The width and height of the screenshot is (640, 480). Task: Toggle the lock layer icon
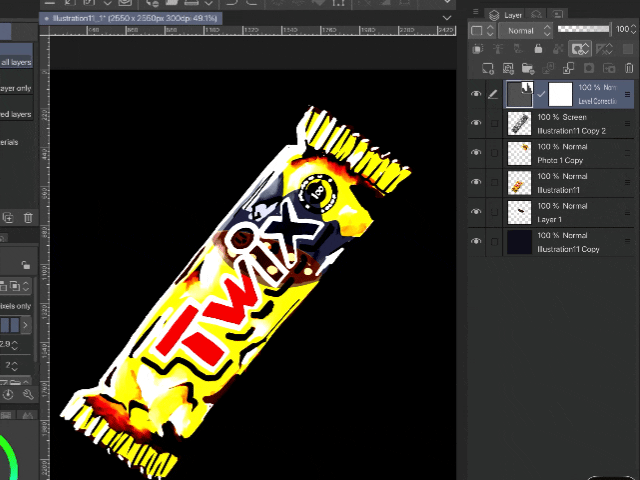[538, 49]
